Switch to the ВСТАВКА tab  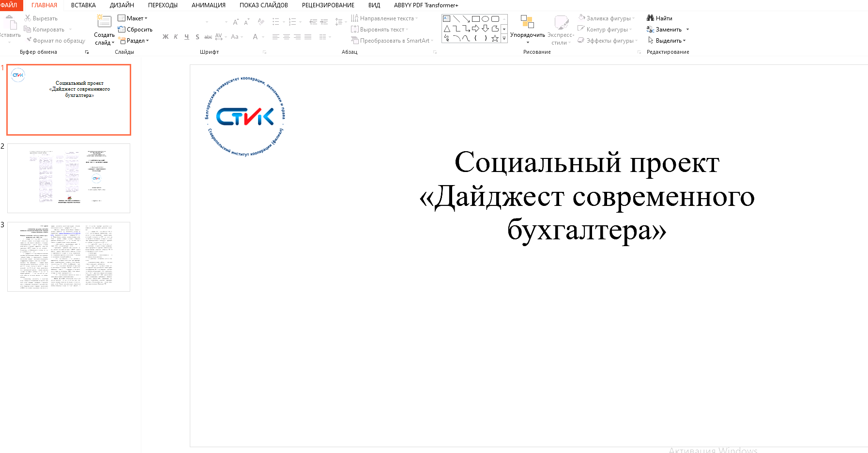[x=83, y=5]
